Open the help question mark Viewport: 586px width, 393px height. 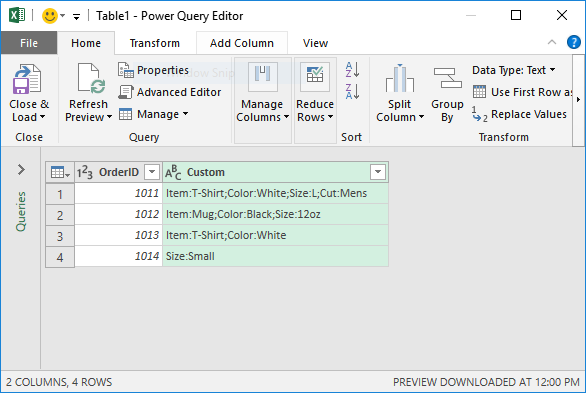pos(573,42)
